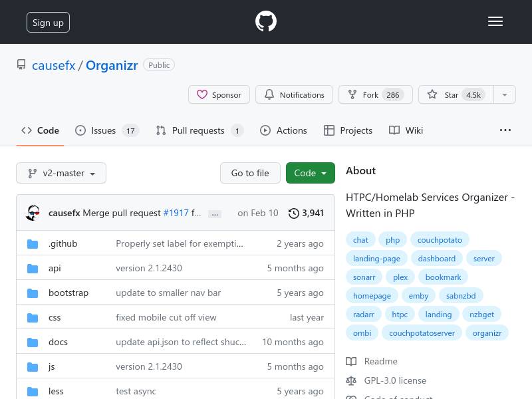Click the php topic tag
The height and width of the screenshot is (399, 532).
pos(392,240)
